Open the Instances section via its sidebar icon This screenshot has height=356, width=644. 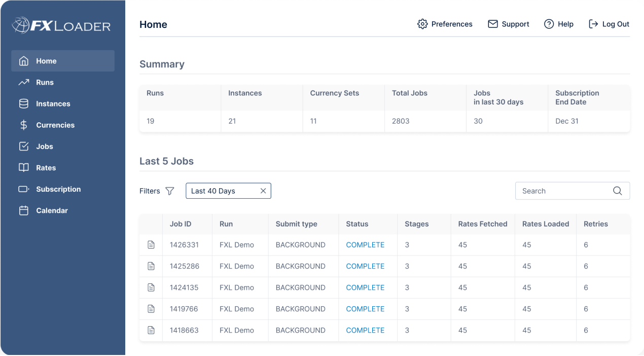23,103
